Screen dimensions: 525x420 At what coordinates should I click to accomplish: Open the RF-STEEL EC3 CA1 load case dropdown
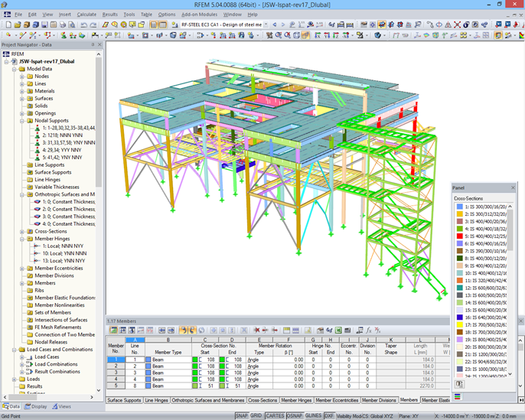[266, 24]
